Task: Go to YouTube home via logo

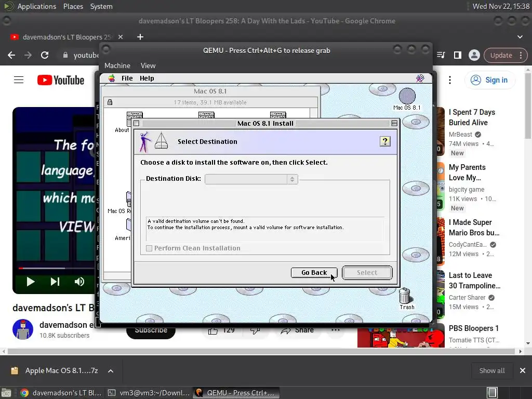Action: tap(61, 80)
